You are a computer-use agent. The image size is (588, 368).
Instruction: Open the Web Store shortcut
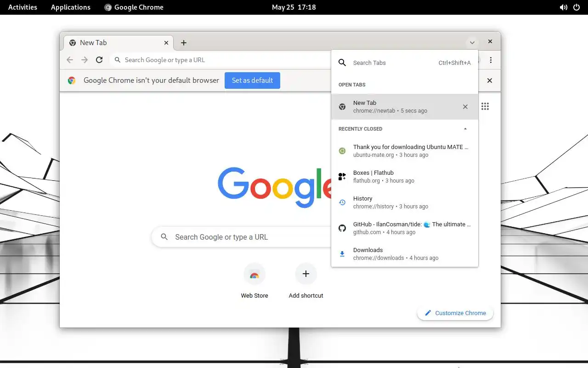click(254, 281)
